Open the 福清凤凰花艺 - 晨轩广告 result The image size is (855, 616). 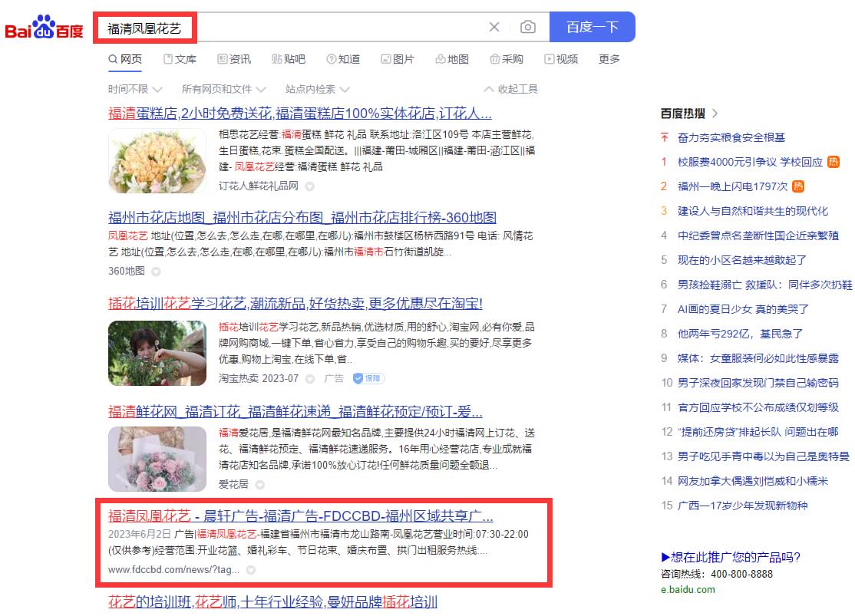[x=300, y=516]
